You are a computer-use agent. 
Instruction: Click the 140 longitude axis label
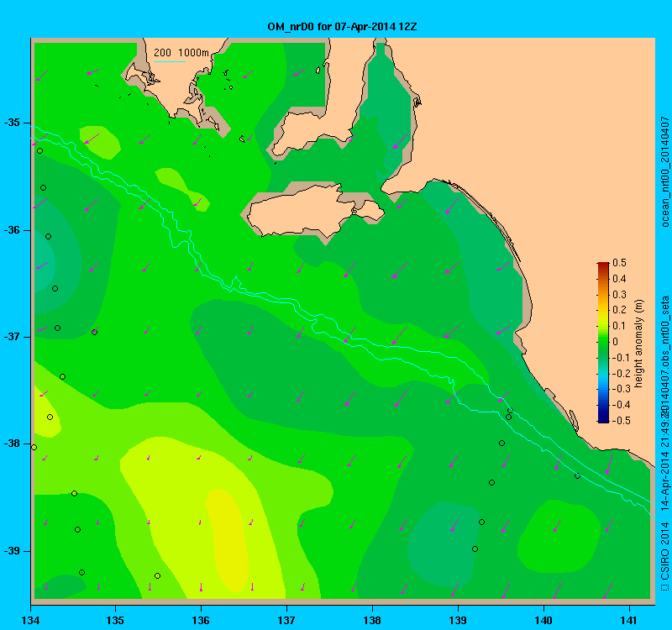543,620
